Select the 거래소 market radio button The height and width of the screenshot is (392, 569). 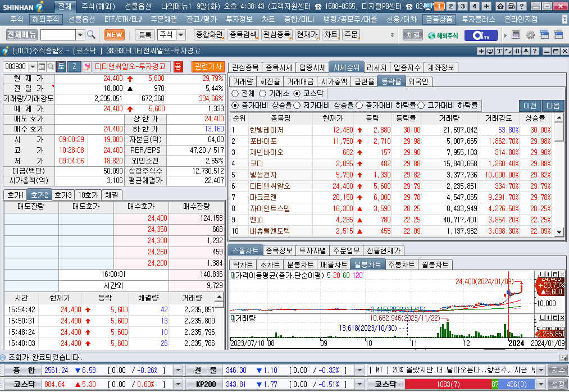(263, 94)
